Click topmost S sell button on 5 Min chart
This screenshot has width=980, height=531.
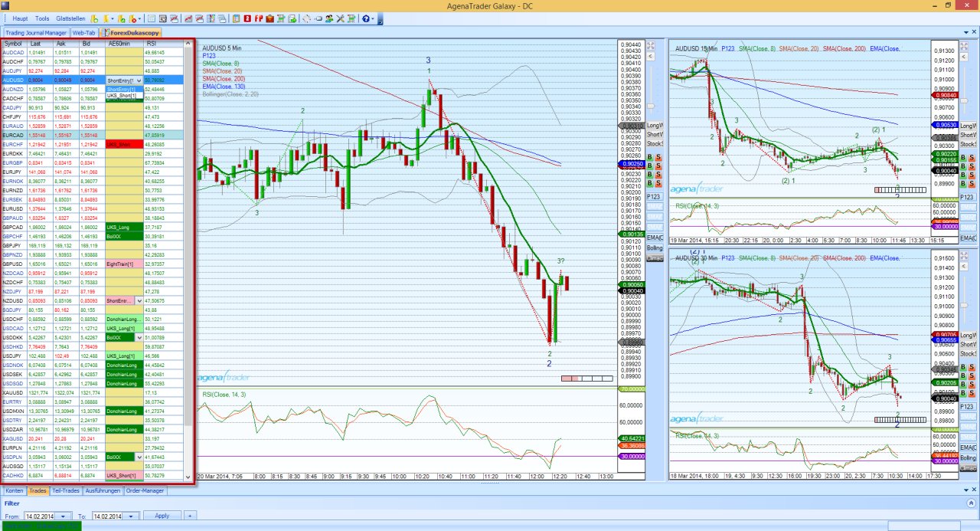[659, 156]
